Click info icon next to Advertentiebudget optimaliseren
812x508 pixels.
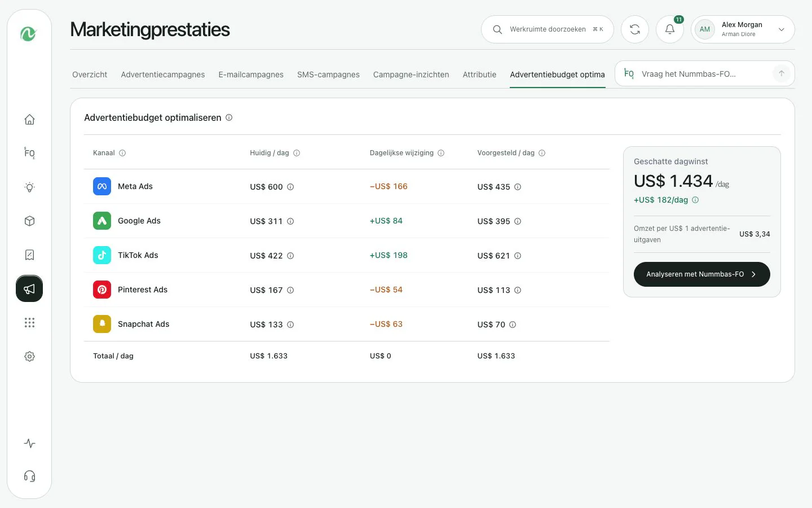pos(229,117)
